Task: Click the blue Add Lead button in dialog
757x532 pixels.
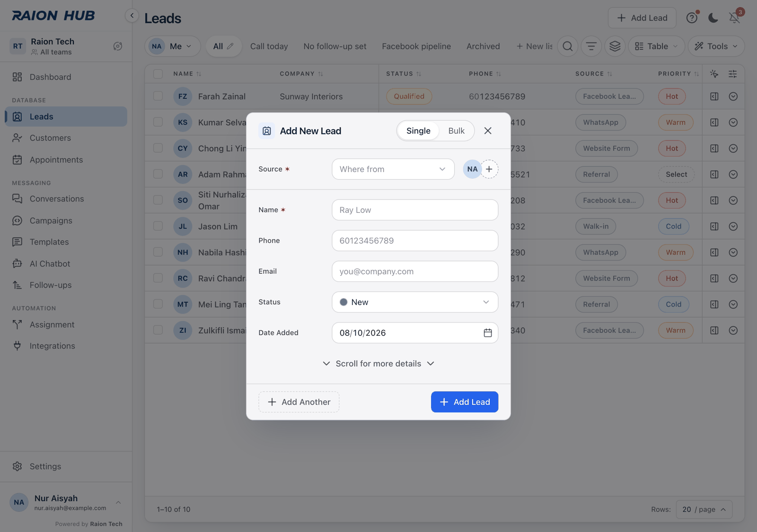Action: [x=465, y=402]
